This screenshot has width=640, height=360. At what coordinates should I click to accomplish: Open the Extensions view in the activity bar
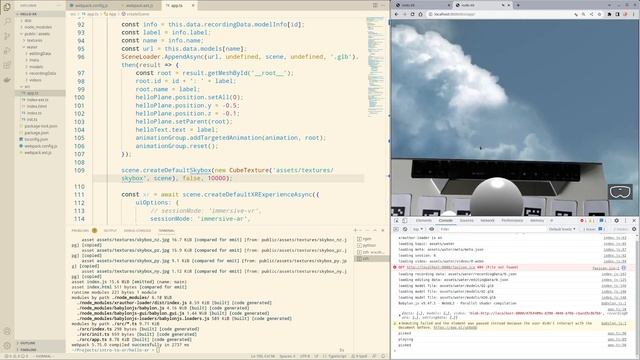(x=7, y=65)
